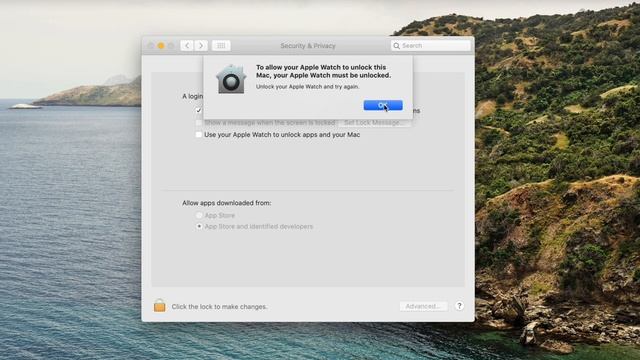
Task: Click the Search field in Security & Privacy
Action: 430,46
